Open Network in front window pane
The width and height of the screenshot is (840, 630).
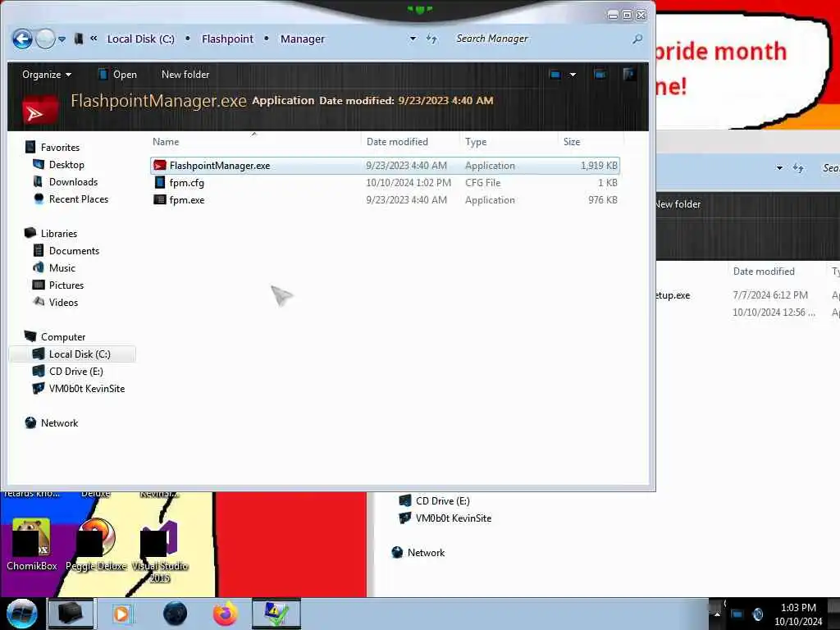[x=59, y=423]
